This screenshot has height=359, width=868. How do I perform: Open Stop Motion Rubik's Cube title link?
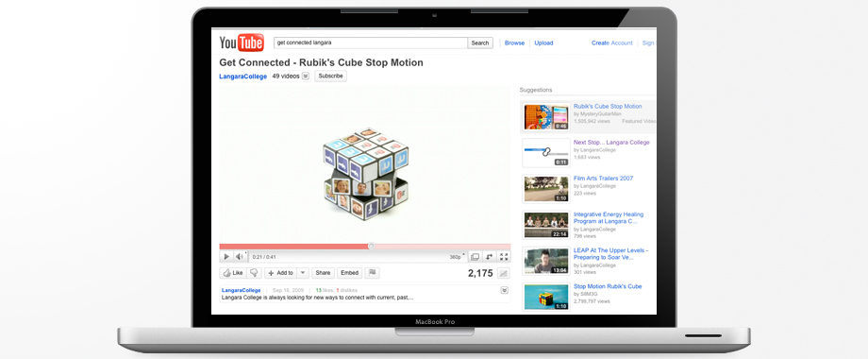click(x=608, y=286)
